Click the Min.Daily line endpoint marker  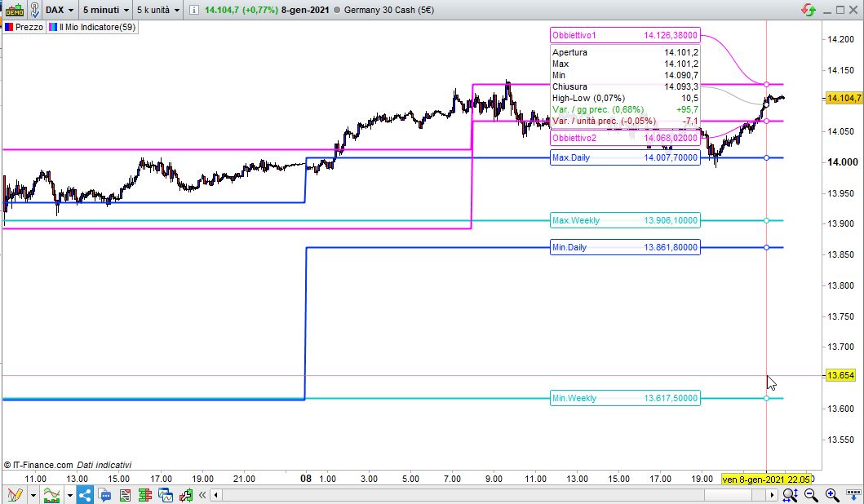point(766,248)
